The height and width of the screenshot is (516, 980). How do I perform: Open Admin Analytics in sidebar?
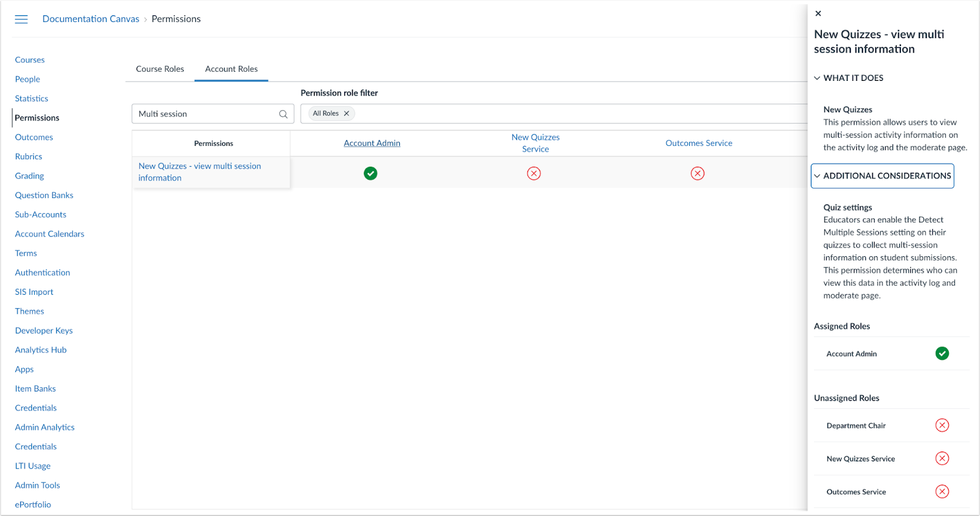(45, 427)
